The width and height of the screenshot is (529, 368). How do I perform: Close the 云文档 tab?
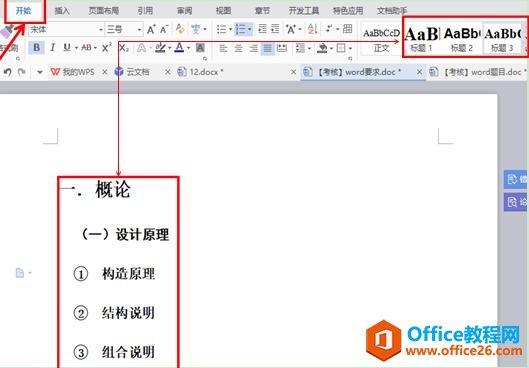point(168,72)
